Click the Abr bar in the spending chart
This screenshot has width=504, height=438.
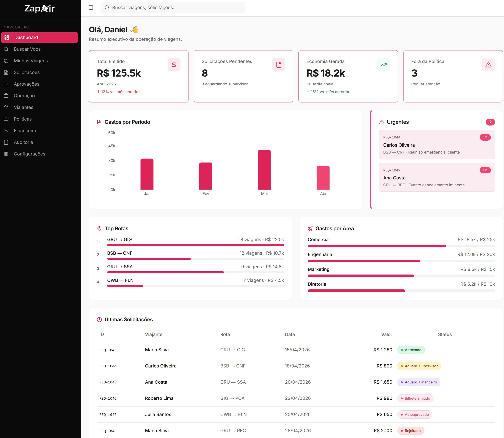323,178
